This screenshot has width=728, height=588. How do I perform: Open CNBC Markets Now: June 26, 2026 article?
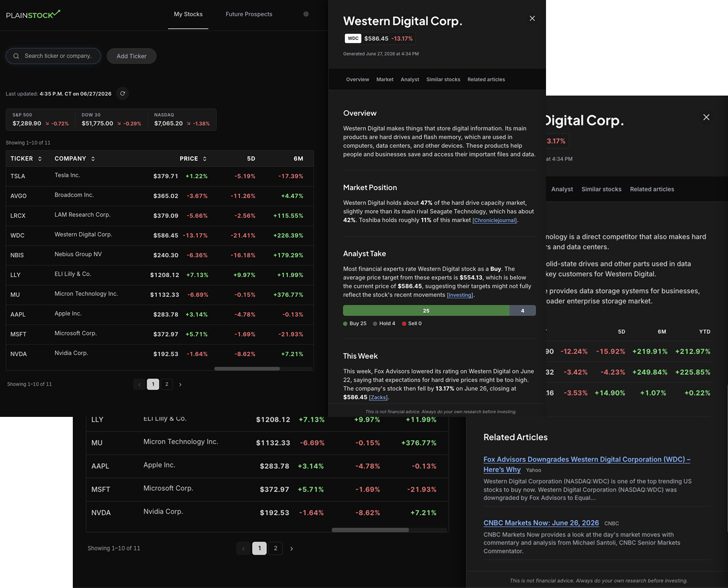tap(541, 523)
